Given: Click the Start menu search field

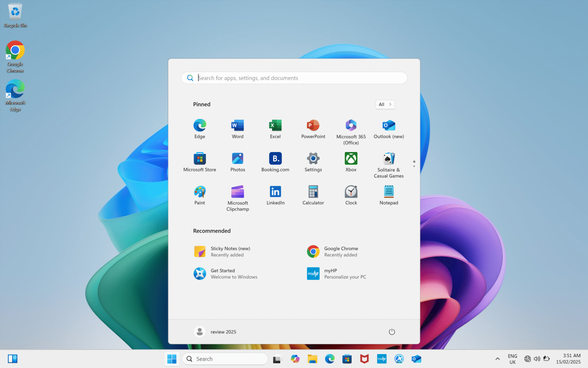Looking at the screenshot, I should (x=294, y=78).
